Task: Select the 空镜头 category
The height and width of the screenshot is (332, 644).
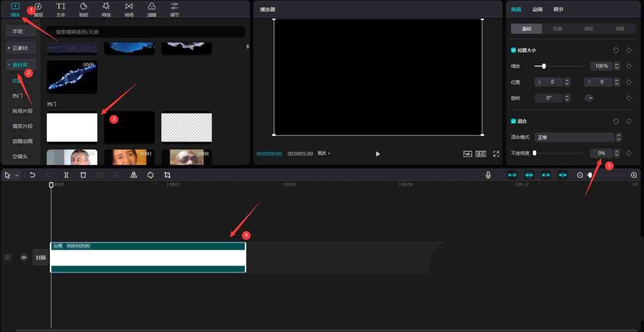Action: click(20, 156)
